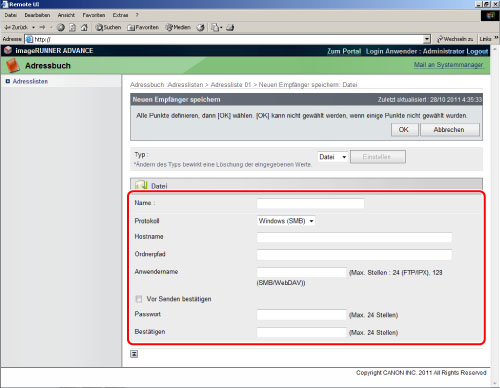Screen dimensions: 500x388
Task: Open the Datei menu
Action: pos(11,15)
